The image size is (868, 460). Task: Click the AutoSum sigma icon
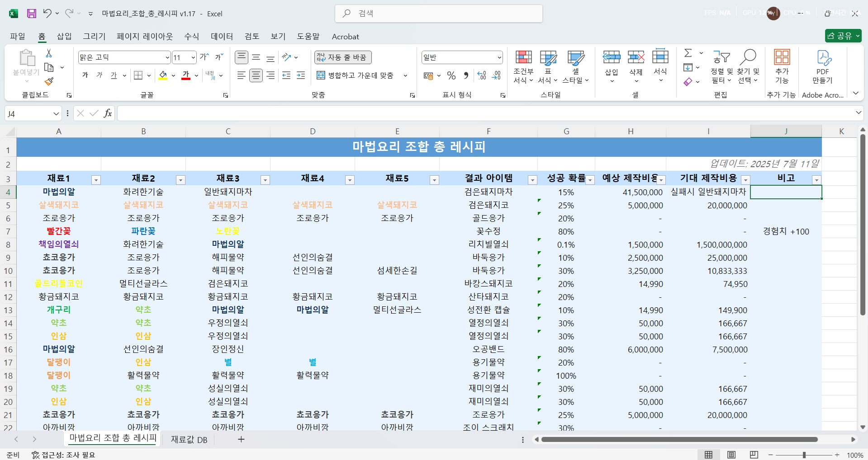[x=688, y=53]
